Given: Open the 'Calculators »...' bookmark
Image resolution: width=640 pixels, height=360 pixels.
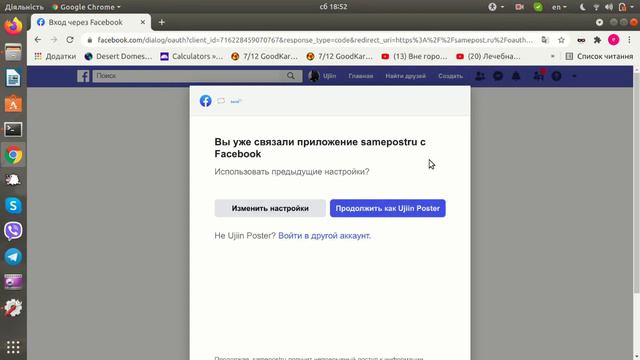Looking at the screenshot, I should click(x=192, y=56).
